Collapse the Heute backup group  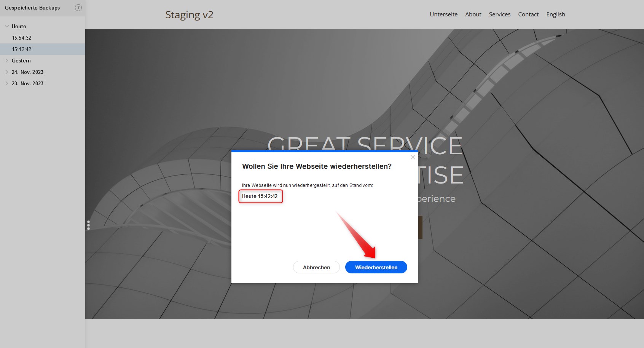click(6, 26)
